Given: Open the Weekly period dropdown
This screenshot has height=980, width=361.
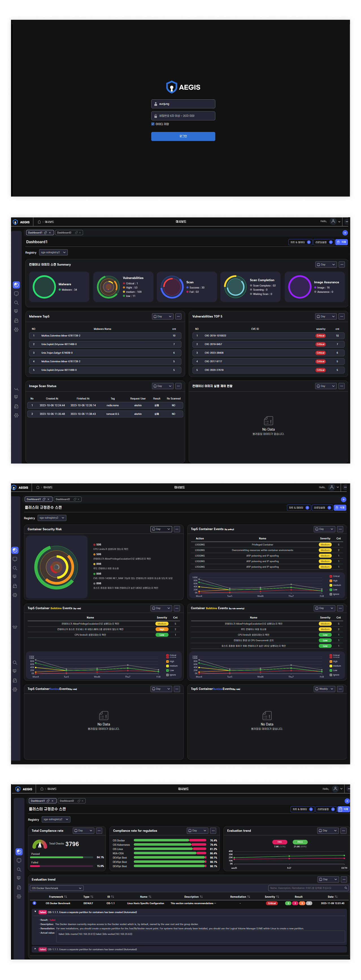Looking at the screenshot, I should [324, 689].
